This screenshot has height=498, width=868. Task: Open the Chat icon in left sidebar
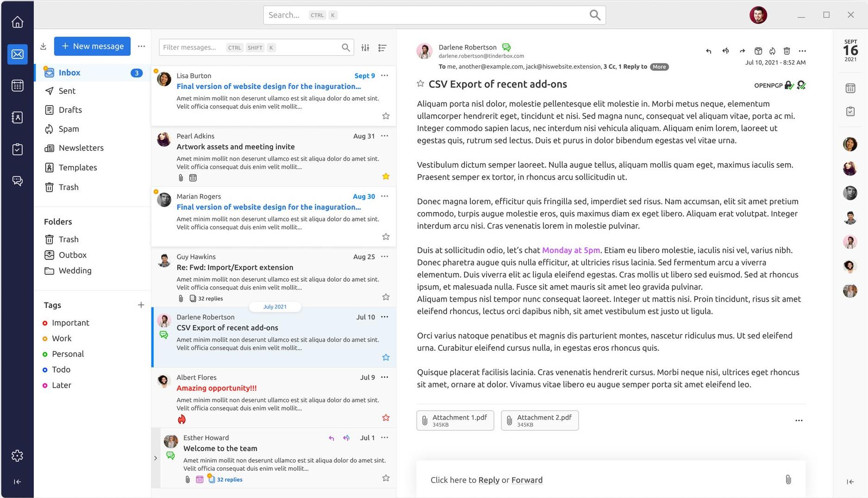pyautogui.click(x=18, y=181)
